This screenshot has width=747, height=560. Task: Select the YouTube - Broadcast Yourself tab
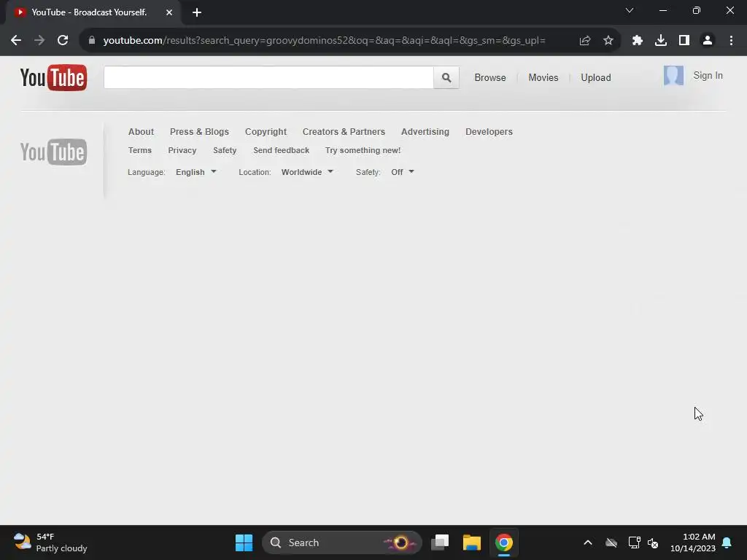(x=93, y=12)
